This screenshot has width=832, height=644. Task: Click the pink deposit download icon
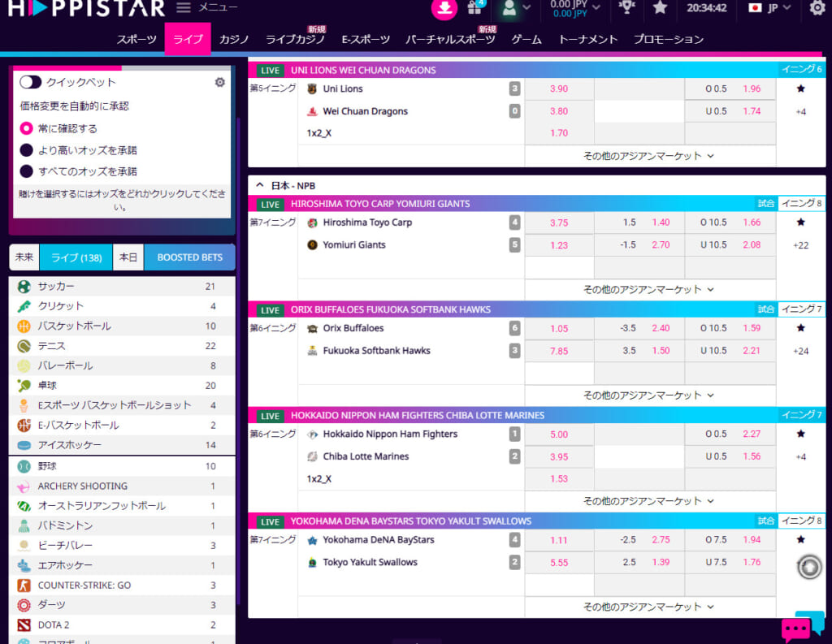click(x=444, y=8)
